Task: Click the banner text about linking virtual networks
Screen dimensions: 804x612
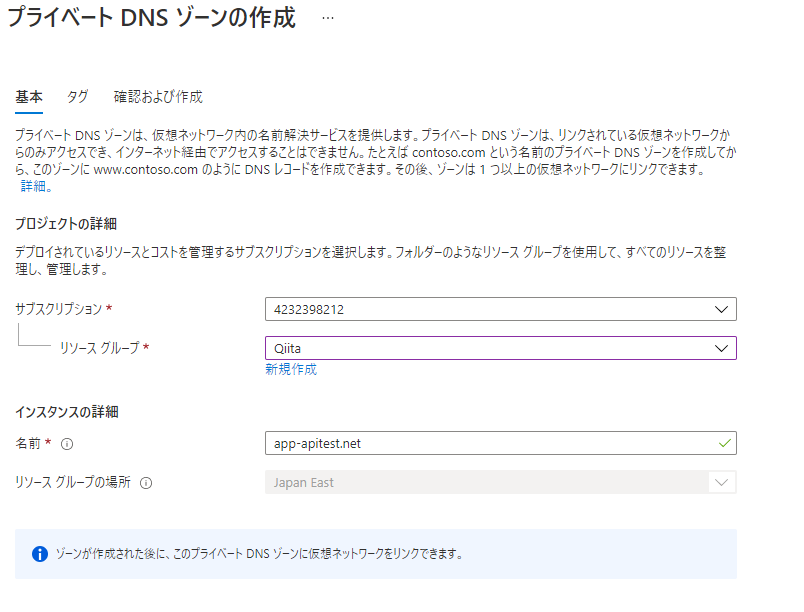Action: coord(259,554)
